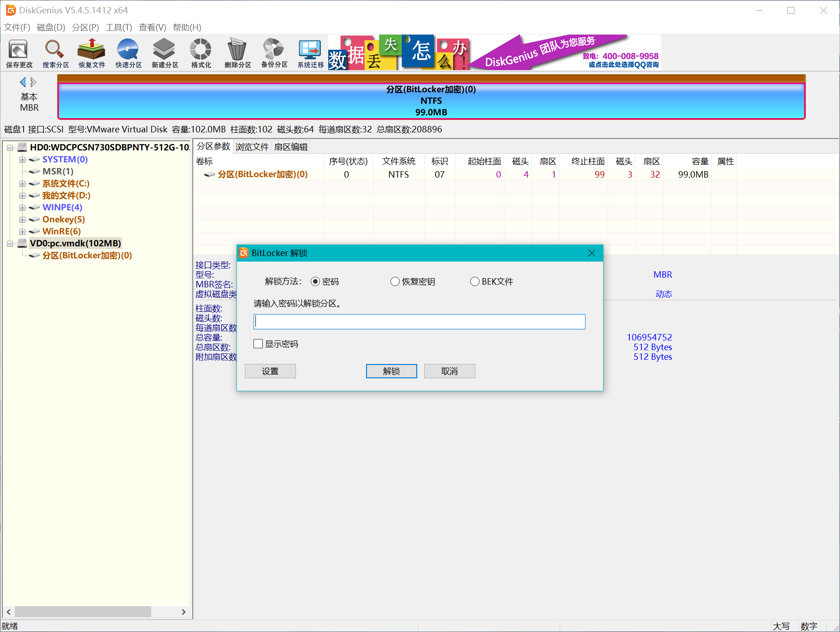Select the MSR(1) partition in the tree

[58, 172]
